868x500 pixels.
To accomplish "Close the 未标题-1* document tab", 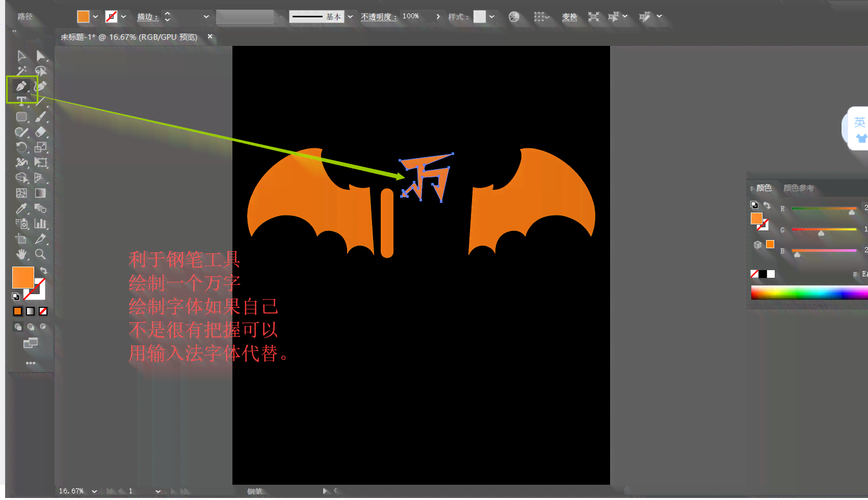I will click(x=209, y=37).
